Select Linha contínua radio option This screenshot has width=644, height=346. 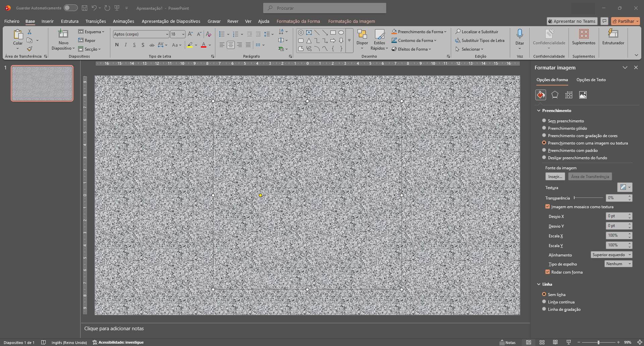544,302
